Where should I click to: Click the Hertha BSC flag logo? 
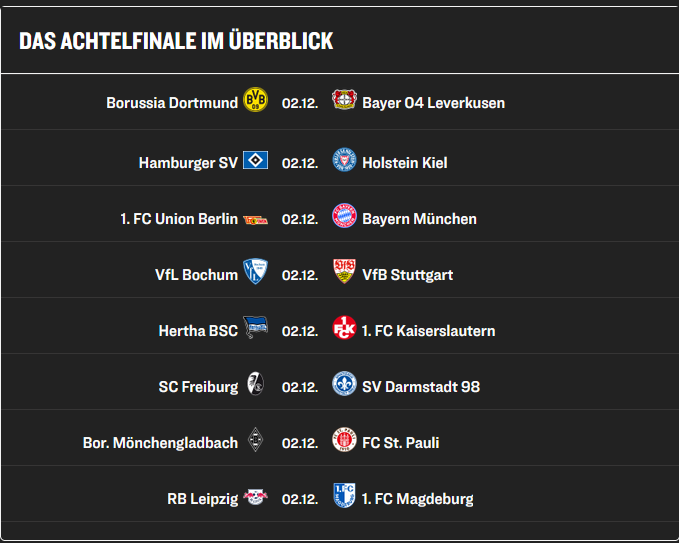tap(255, 327)
